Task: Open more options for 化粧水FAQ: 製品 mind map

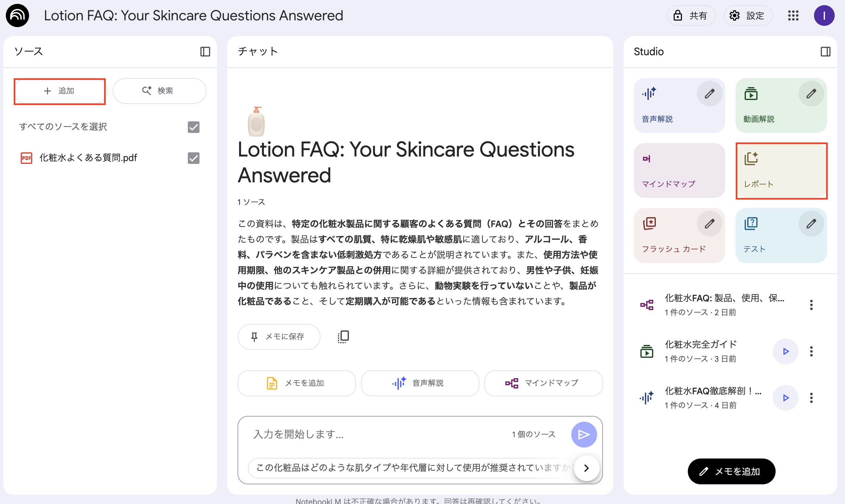Action: [811, 305]
